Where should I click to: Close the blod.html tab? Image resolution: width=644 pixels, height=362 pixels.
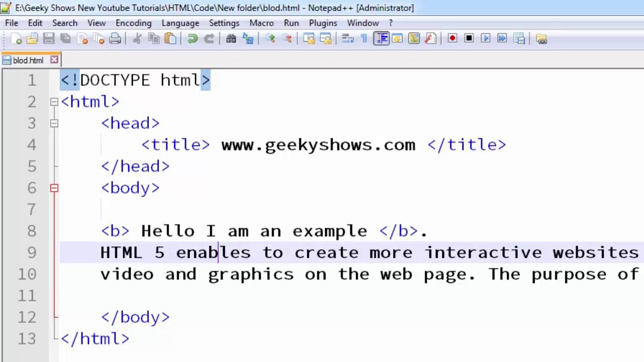point(54,60)
